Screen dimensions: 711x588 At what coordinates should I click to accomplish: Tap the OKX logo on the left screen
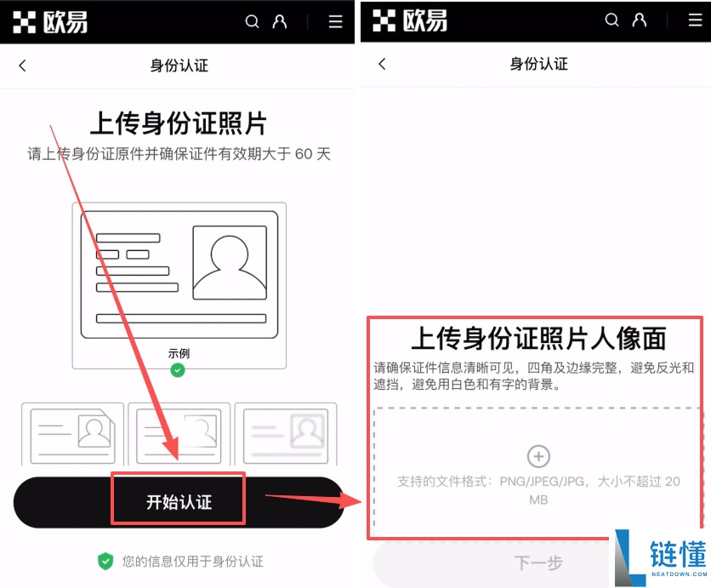pyautogui.click(x=50, y=22)
